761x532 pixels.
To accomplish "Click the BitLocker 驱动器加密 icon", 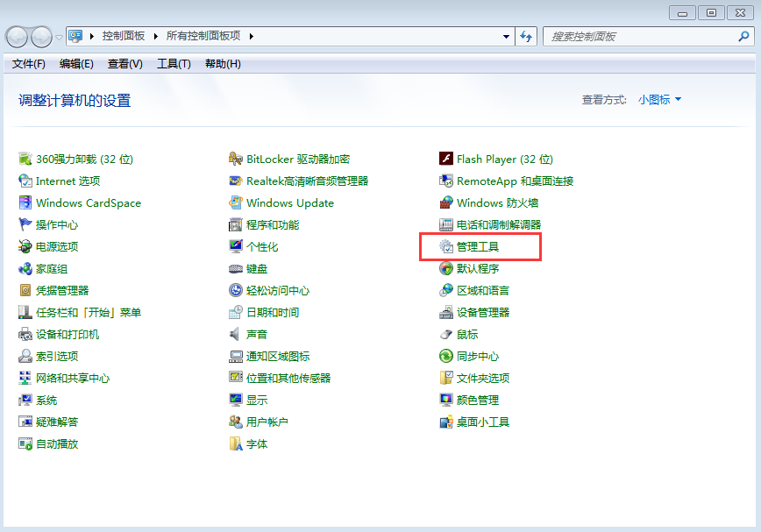I will (235, 159).
